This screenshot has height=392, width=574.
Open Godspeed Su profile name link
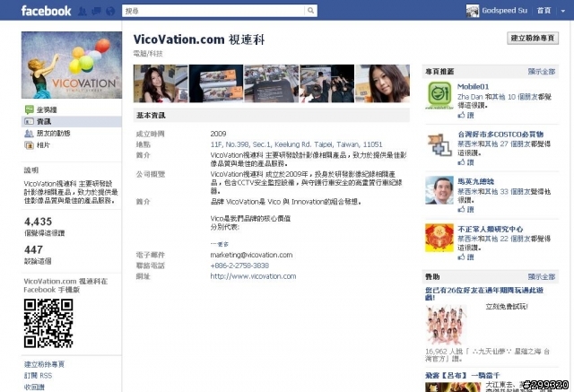coord(504,11)
